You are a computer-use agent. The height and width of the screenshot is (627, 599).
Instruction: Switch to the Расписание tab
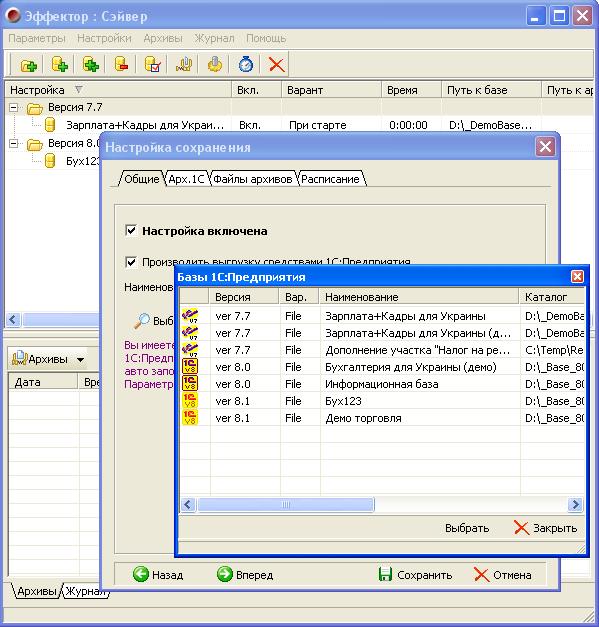[x=330, y=179]
